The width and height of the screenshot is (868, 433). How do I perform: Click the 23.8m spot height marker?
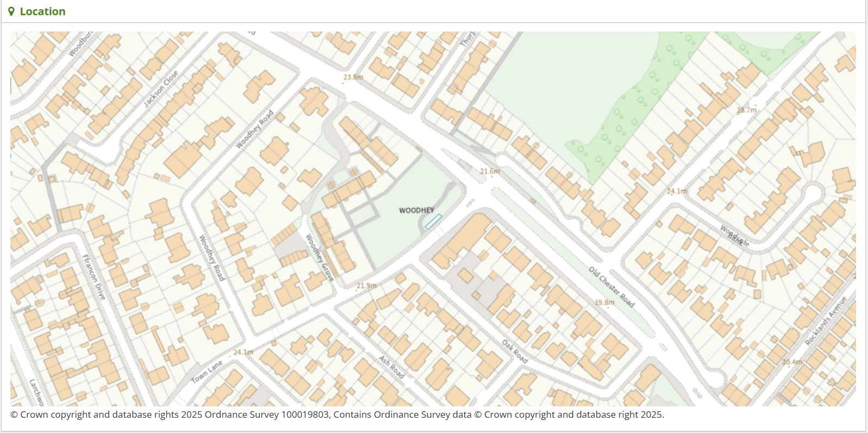pyautogui.click(x=353, y=77)
